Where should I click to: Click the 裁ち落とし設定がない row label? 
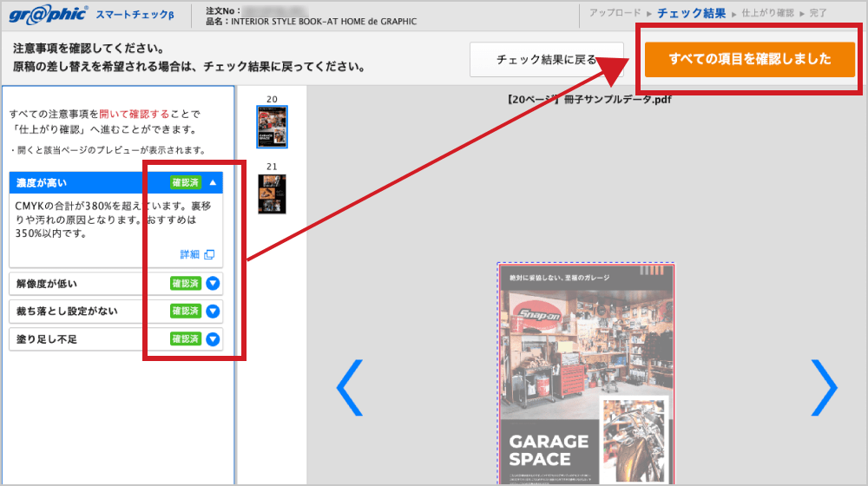point(67,311)
